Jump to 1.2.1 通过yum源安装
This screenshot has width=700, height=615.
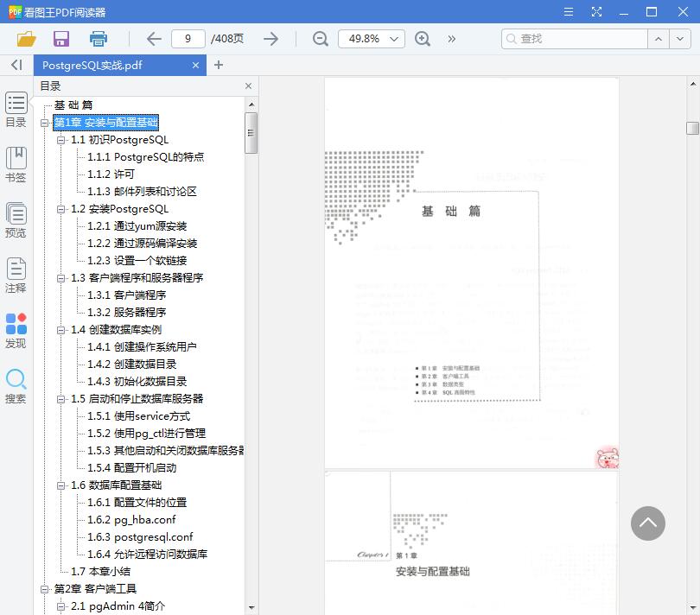click(137, 226)
